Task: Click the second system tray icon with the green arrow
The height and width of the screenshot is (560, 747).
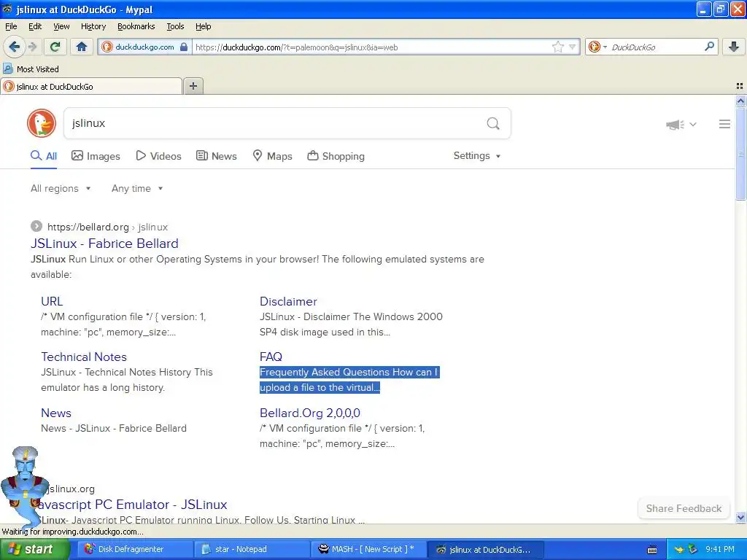Action: [x=693, y=550]
